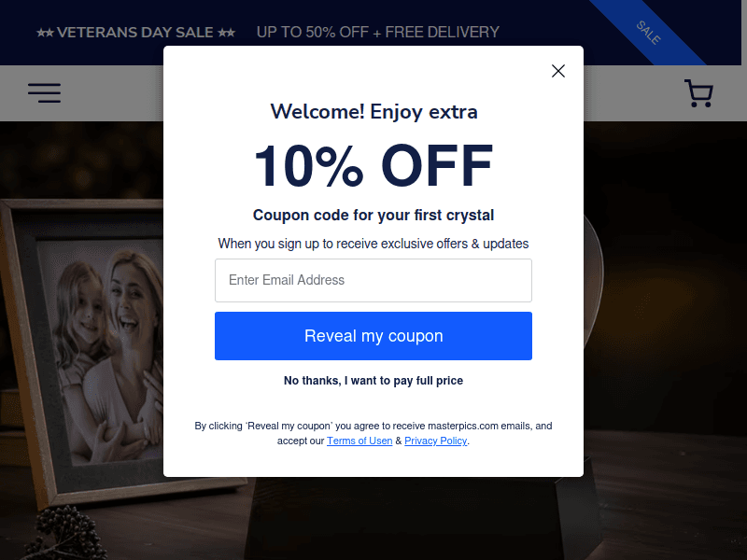Open the hamburger navigation menu
The image size is (747, 560).
[44, 92]
